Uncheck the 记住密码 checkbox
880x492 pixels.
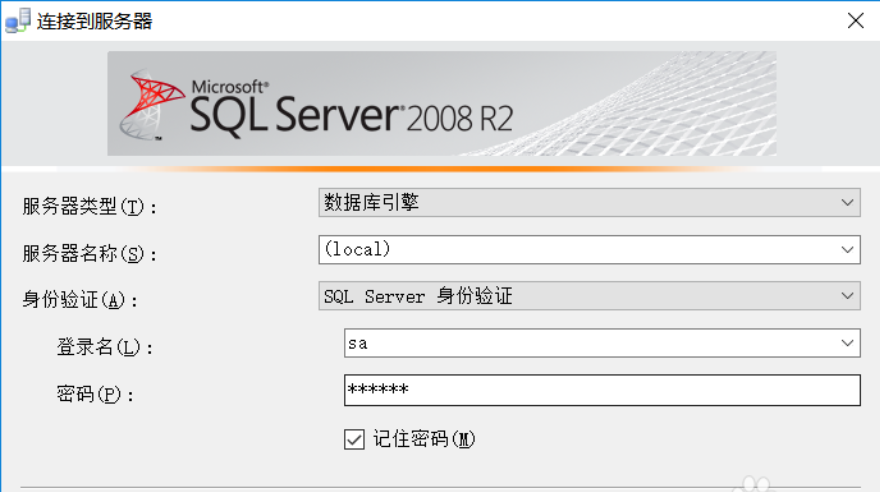pyautogui.click(x=354, y=439)
